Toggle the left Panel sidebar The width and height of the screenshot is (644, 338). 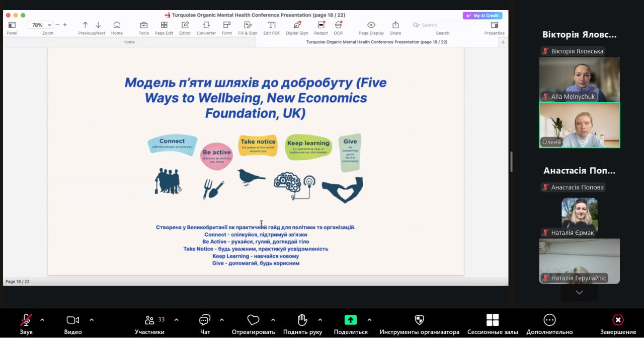pyautogui.click(x=12, y=25)
